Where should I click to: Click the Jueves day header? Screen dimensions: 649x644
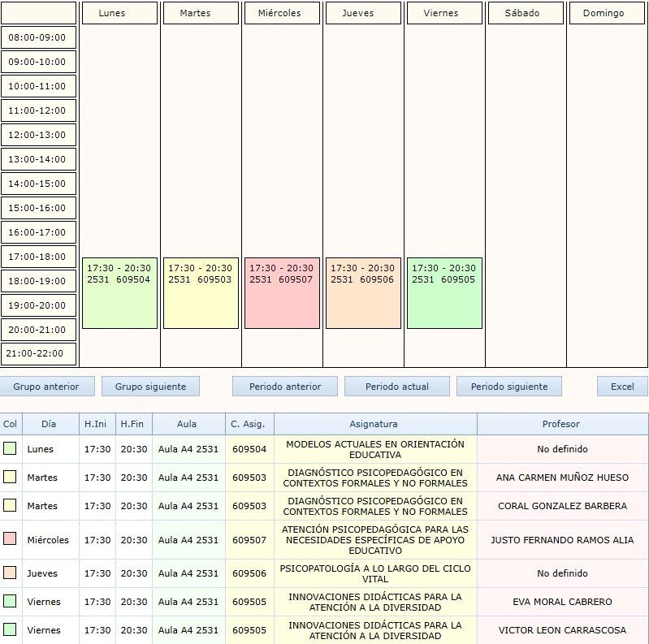pos(363,13)
